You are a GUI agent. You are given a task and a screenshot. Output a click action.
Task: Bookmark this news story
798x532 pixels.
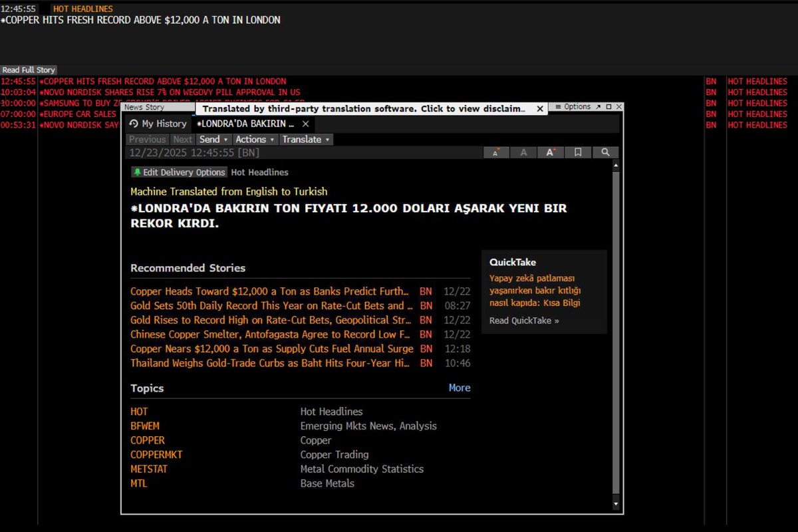pyautogui.click(x=578, y=152)
